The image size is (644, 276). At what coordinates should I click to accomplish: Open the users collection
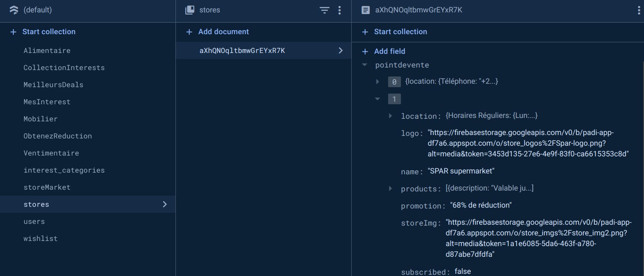pyautogui.click(x=34, y=221)
